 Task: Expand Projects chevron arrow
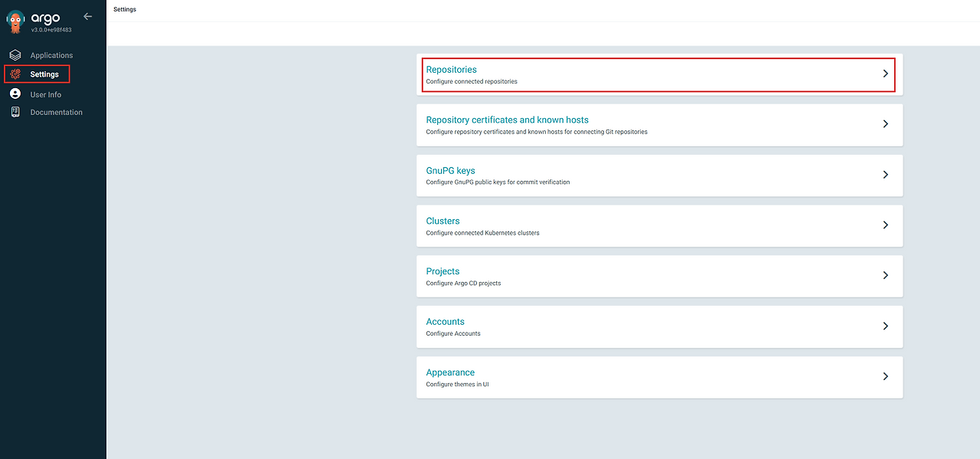[x=886, y=275]
